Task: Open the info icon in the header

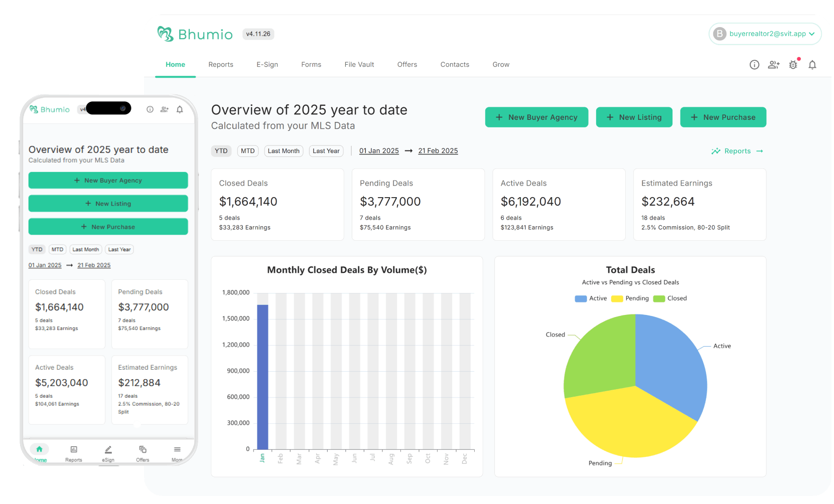Action: coord(754,65)
